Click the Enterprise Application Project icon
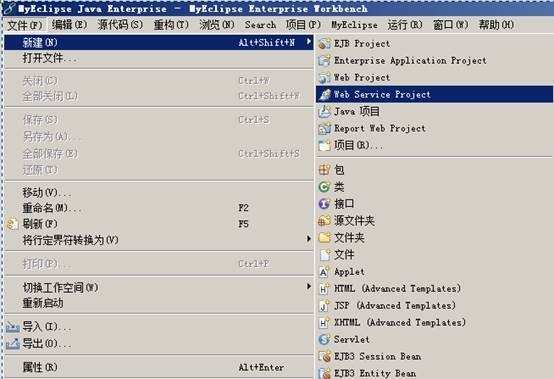The width and height of the screenshot is (554, 379). click(324, 61)
